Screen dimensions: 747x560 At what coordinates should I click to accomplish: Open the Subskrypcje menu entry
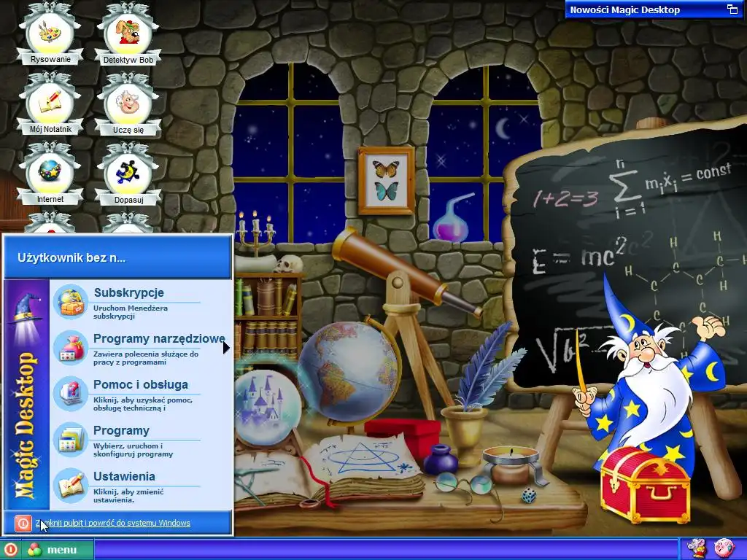141,302
